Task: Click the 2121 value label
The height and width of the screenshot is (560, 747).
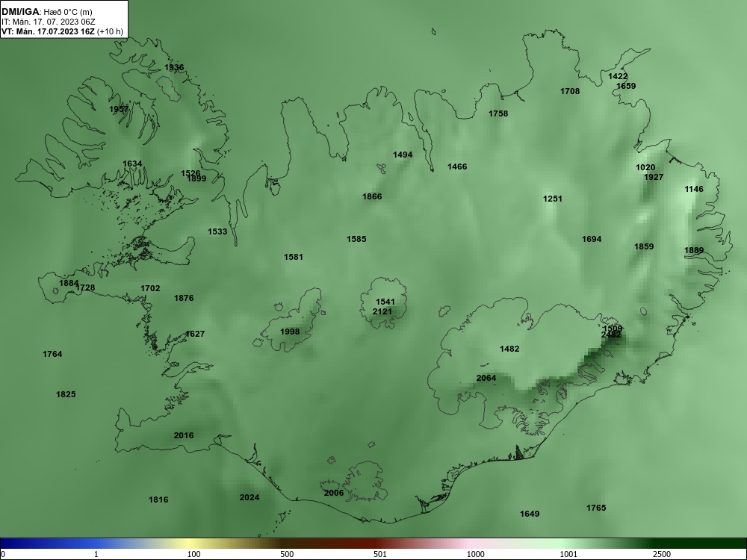Action: [382, 312]
